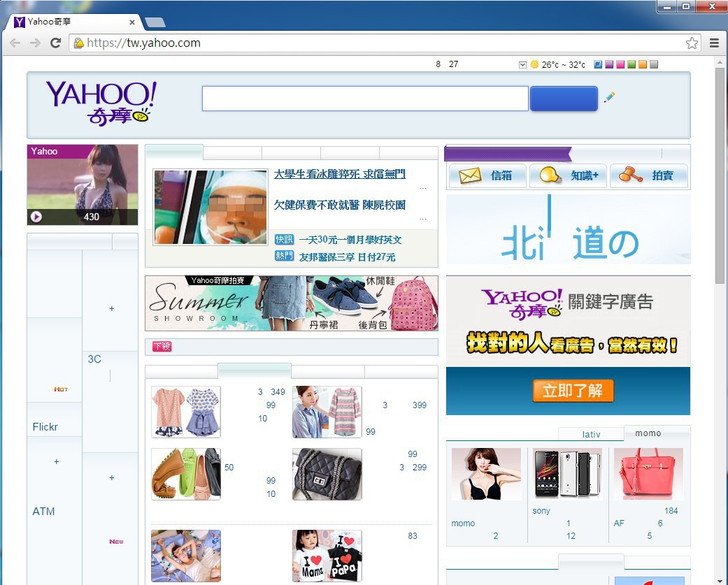The height and width of the screenshot is (585, 728).
Task: Select the blue theme color swatch
Action: click(598, 64)
